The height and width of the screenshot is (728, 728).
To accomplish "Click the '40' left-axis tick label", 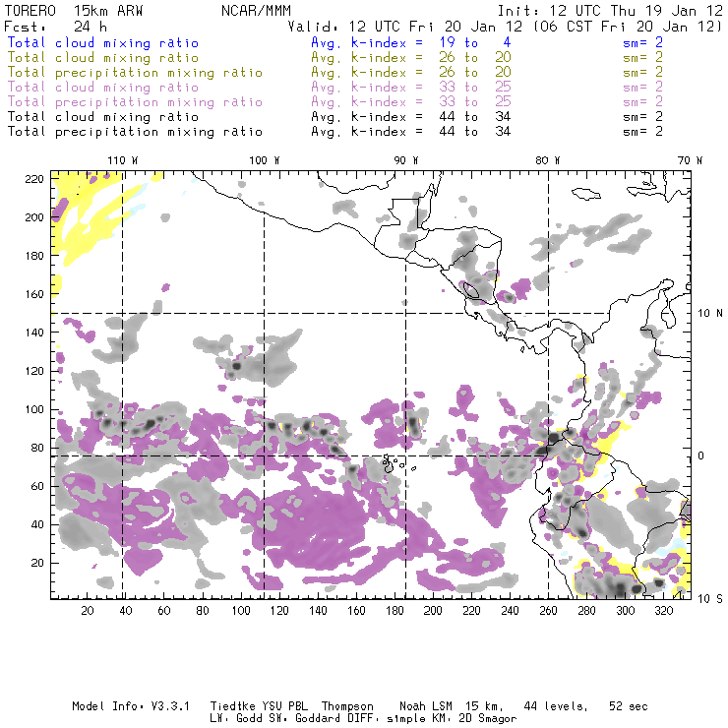I will click(x=37, y=524).
